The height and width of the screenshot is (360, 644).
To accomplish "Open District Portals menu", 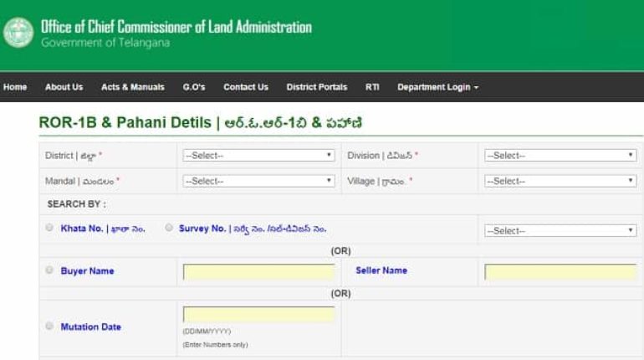I will [317, 87].
